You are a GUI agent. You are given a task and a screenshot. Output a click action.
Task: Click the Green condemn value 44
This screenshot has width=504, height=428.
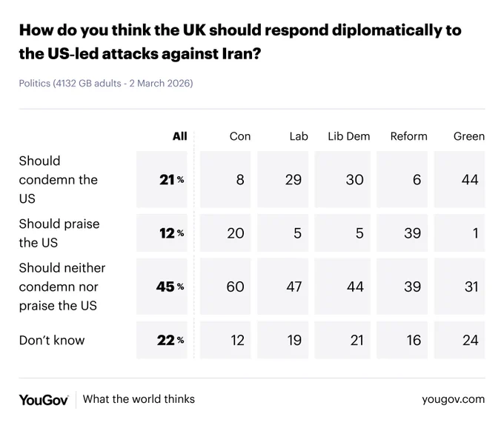460,179
